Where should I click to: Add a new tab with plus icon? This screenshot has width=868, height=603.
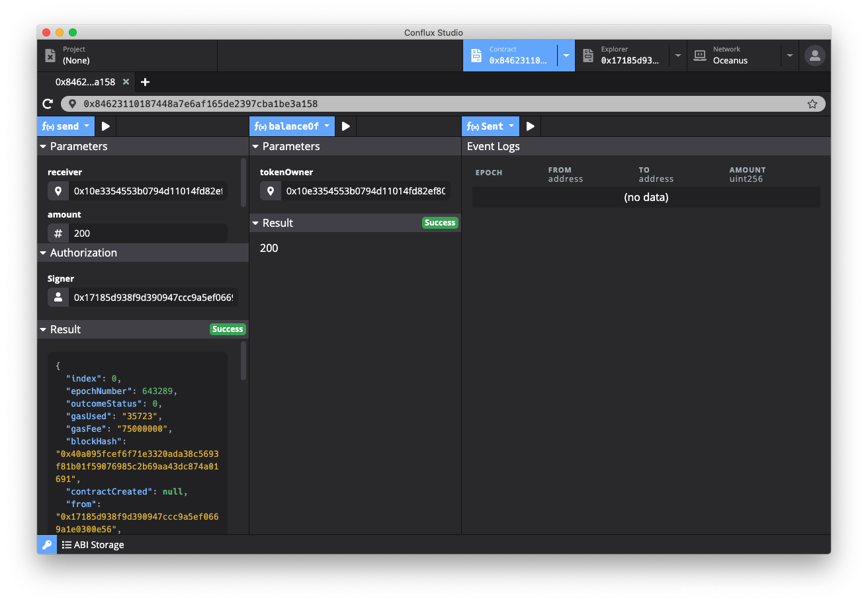click(146, 82)
